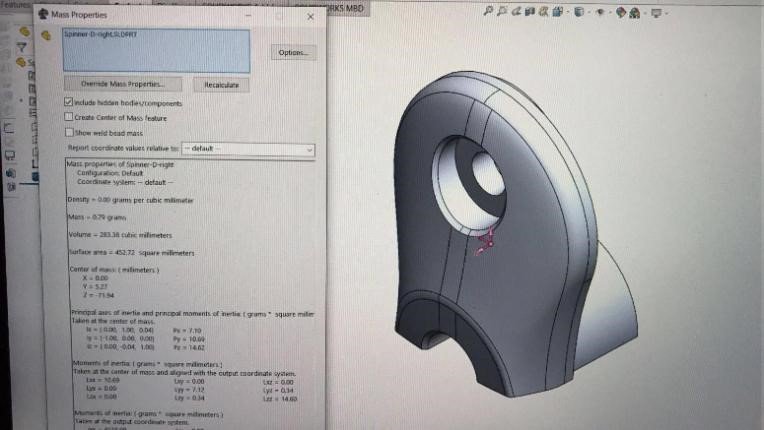Click the pink center of mass marker on model
The image size is (764, 430).
tap(486, 242)
